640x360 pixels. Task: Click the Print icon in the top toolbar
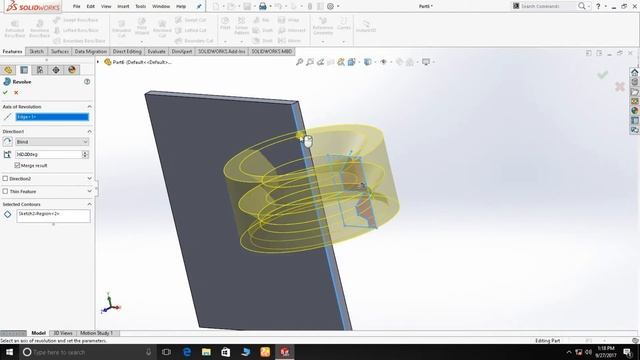(x=263, y=6)
